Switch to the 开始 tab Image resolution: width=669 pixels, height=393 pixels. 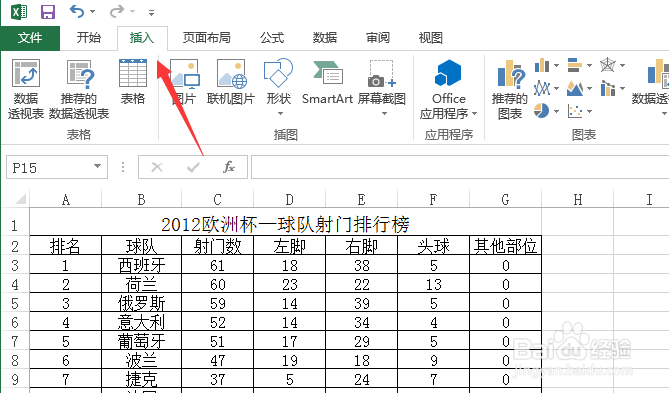[89, 38]
